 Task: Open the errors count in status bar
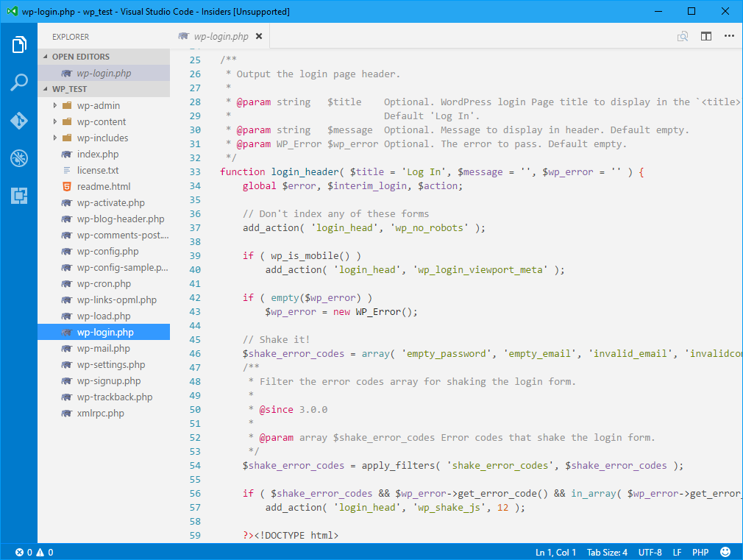(x=24, y=553)
